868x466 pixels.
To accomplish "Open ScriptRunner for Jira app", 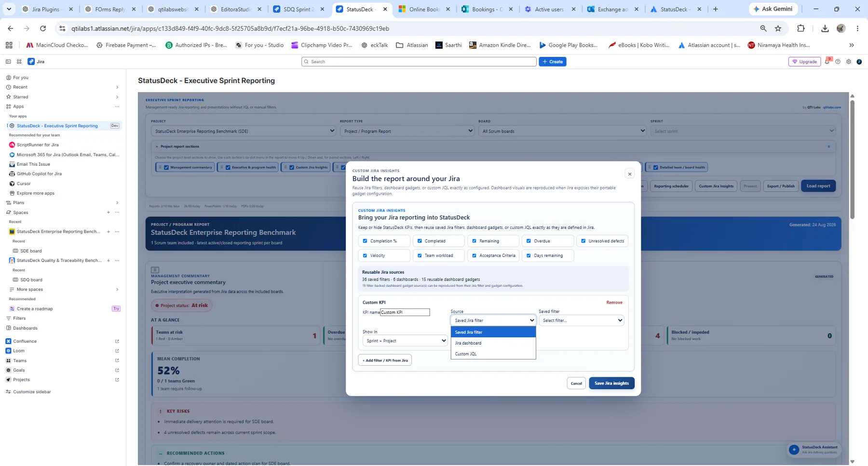I will (x=38, y=145).
